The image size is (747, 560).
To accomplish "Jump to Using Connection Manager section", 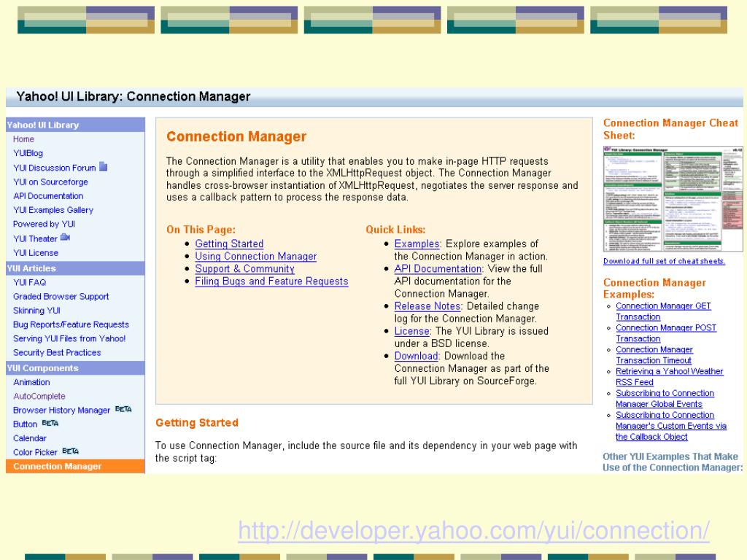I will tap(256, 256).
